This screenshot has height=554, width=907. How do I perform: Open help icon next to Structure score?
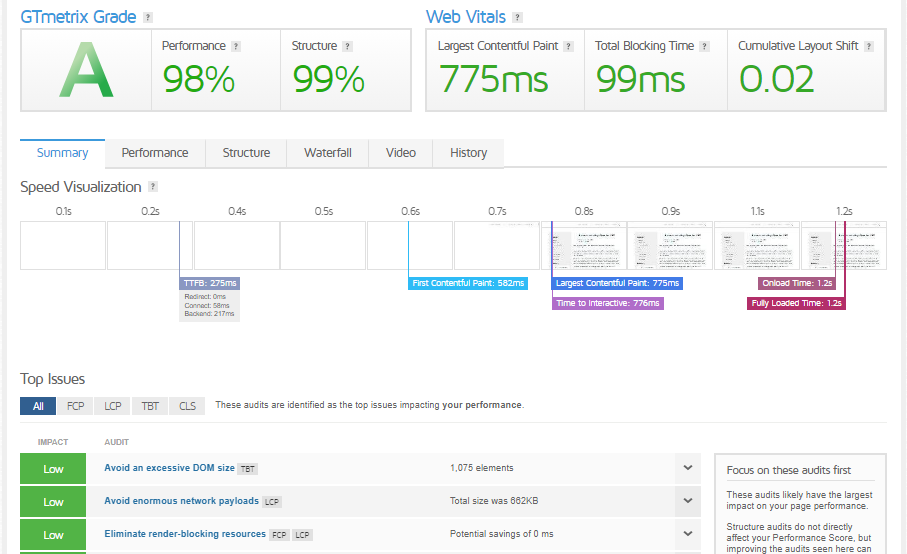coord(347,46)
